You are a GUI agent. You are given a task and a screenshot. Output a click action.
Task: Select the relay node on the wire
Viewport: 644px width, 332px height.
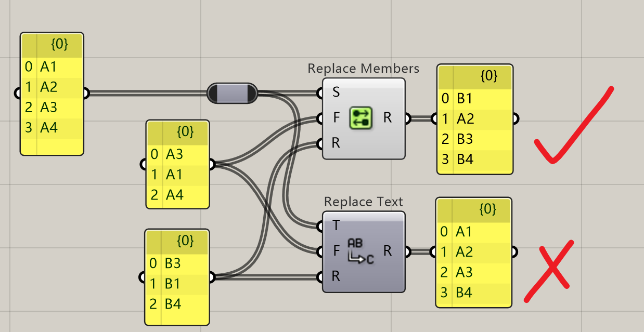[x=232, y=93]
